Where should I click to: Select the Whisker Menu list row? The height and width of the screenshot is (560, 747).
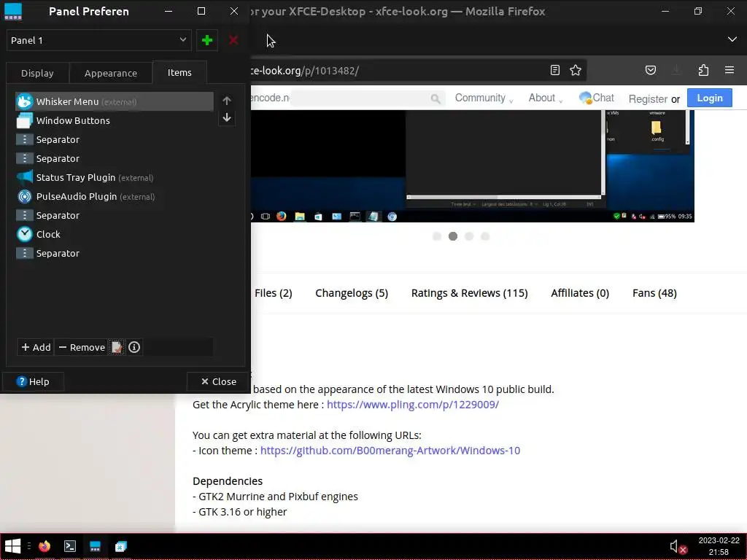[115, 101]
